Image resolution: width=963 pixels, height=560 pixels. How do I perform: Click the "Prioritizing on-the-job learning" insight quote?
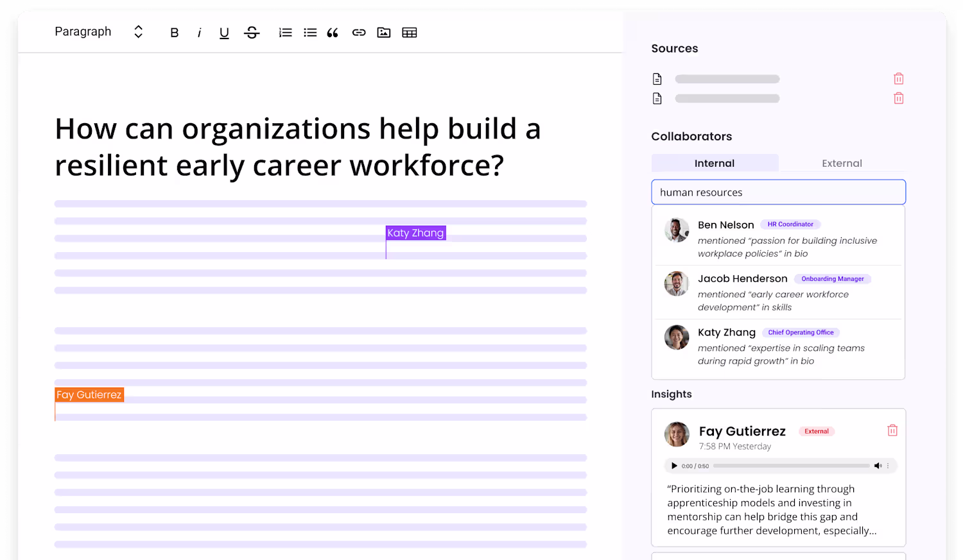click(772, 510)
